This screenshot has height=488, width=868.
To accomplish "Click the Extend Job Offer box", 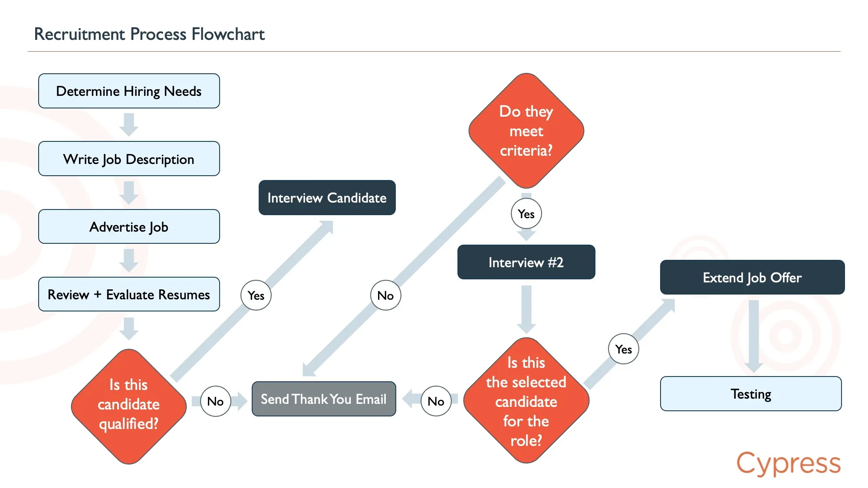I will [752, 278].
